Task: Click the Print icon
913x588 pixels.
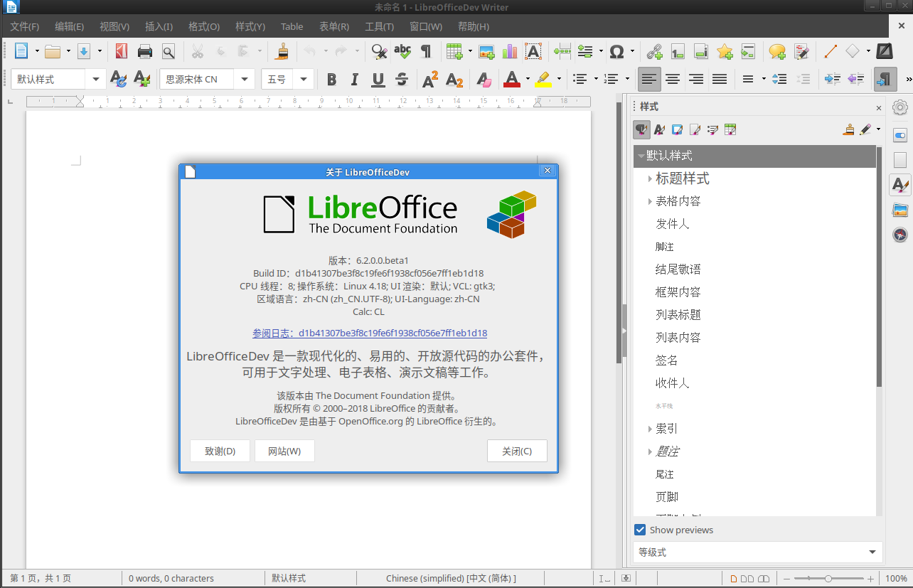Action: pos(145,51)
